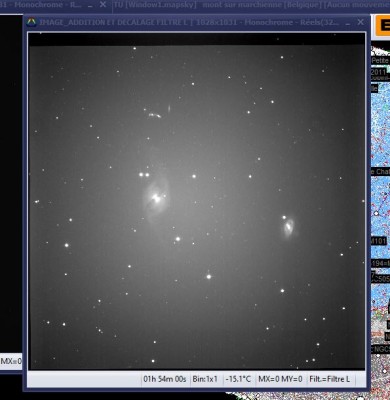Click the Petite label on the sky map
The width and height of the screenshot is (390, 400).
coord(380,60)
